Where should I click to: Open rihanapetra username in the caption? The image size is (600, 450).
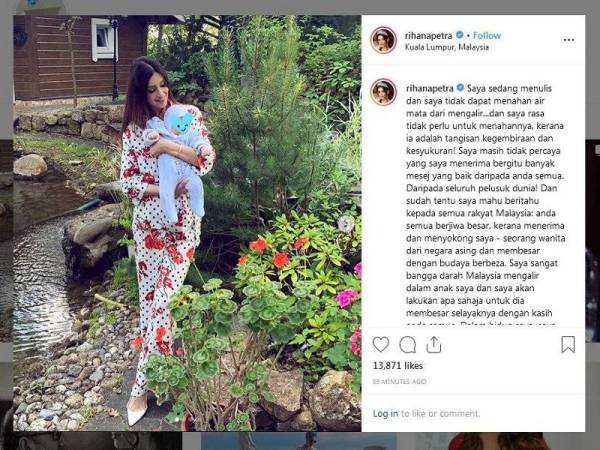[x=429, y=88]
